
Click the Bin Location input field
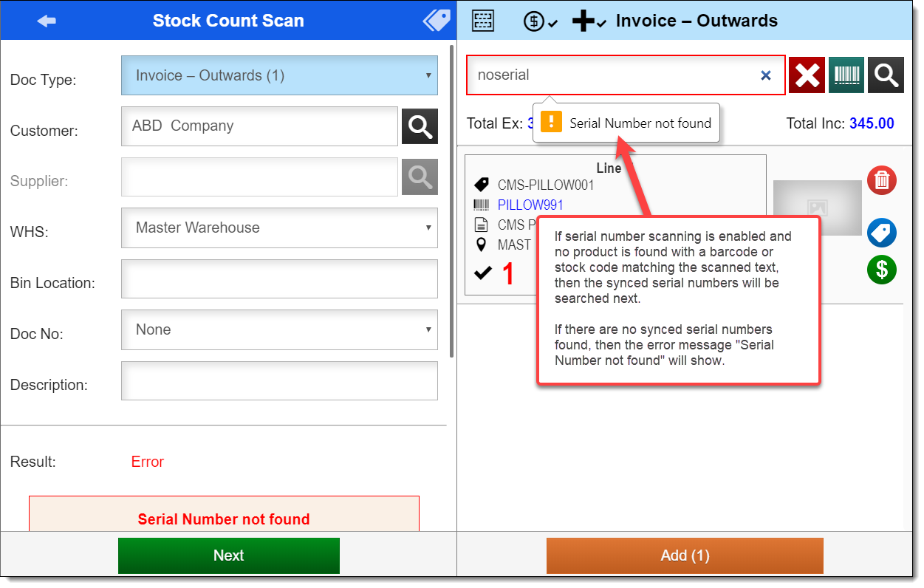(x=279, y=278)
